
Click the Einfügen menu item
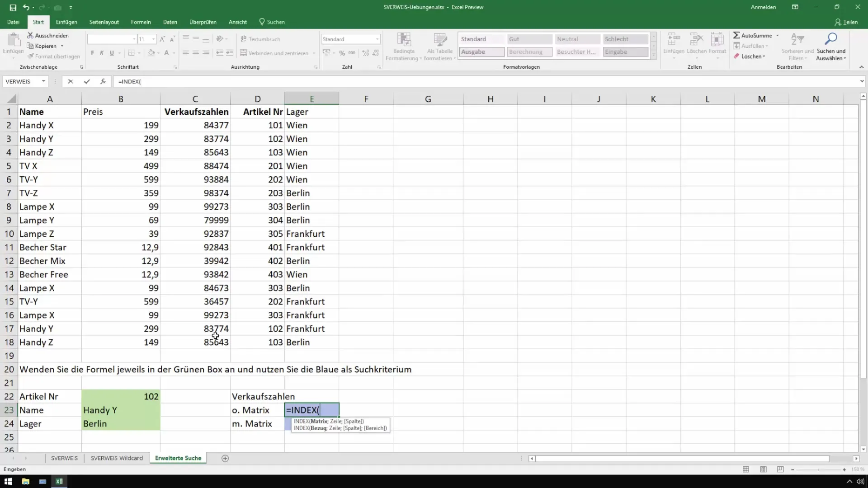click(66, 22)
